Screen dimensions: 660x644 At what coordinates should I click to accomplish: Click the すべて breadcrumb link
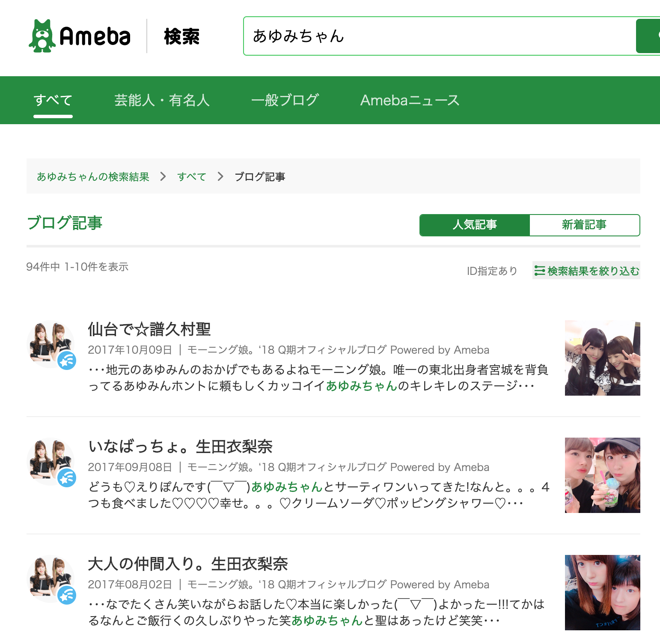192,176
